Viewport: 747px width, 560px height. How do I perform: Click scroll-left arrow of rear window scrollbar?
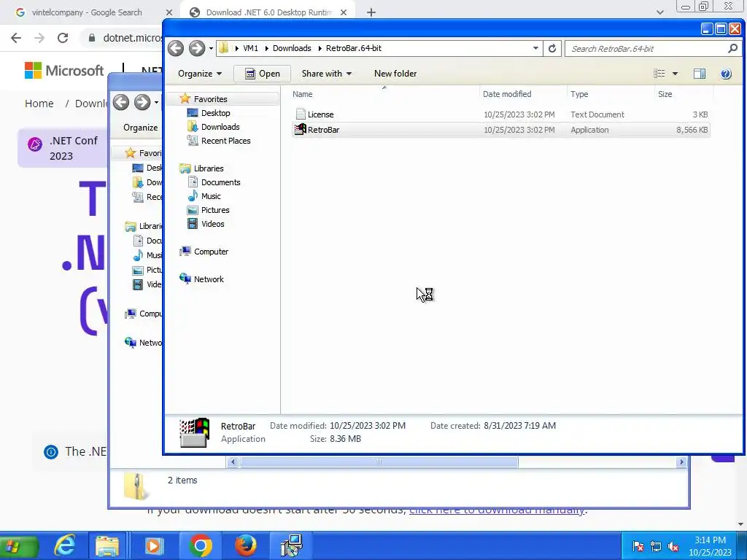point(233,462)
